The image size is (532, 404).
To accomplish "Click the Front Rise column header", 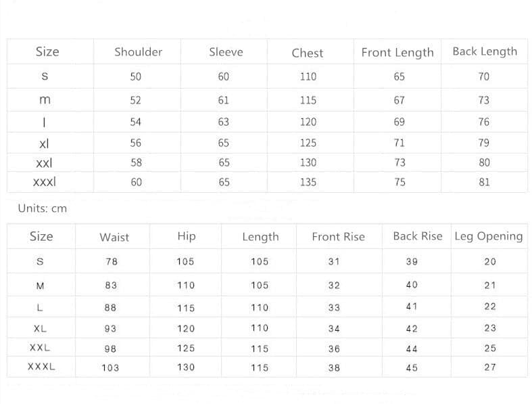I will pos(338,237).
